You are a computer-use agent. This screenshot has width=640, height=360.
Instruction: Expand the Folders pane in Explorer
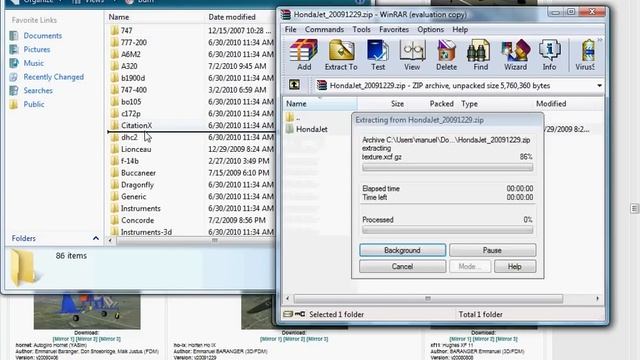pos(96,238)
